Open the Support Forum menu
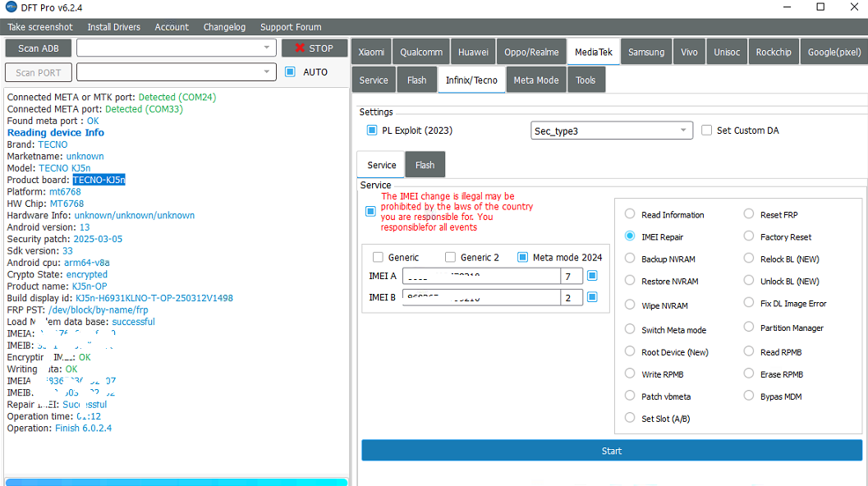This screenshot has height=486, width=868. point(291,27)
